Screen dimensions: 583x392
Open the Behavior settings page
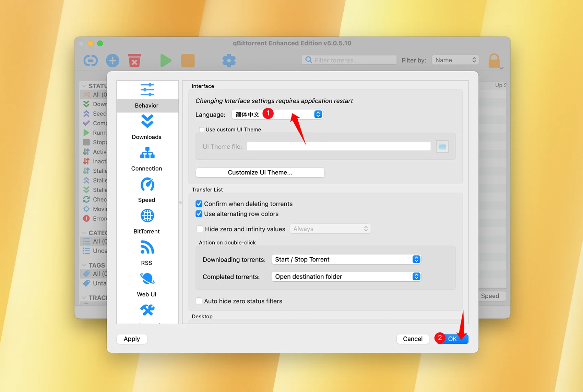[147, 96]
